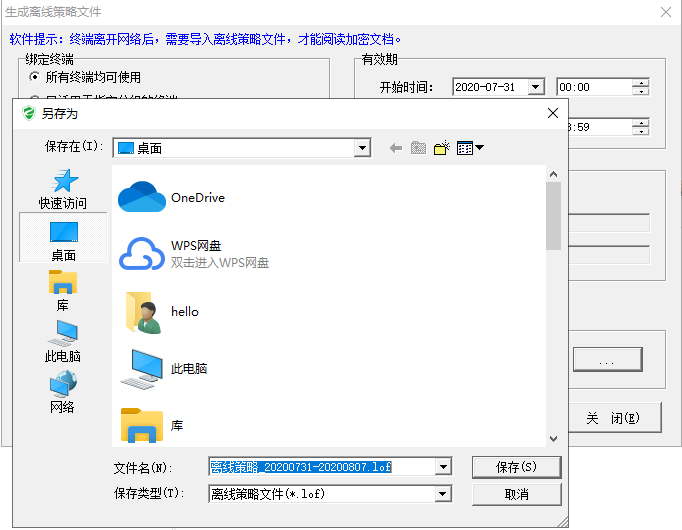Go back using the left arrow icon
Screen dimensions: 682x530
[396, 148]
